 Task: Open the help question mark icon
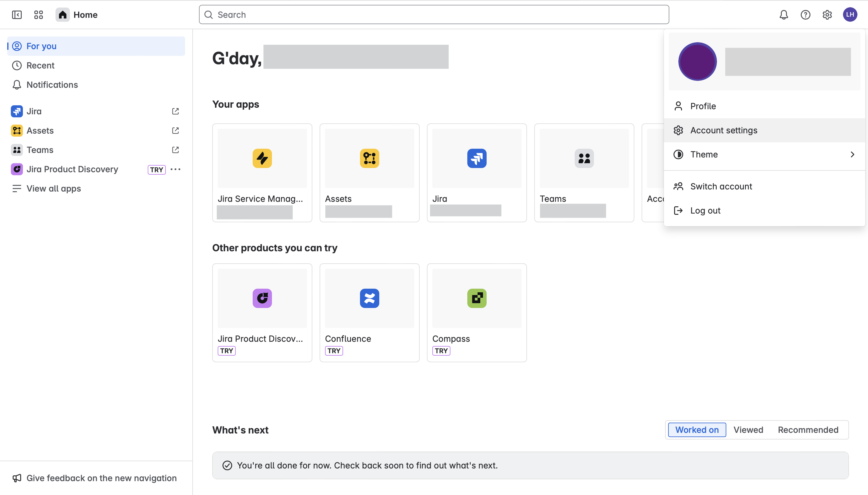805,14
